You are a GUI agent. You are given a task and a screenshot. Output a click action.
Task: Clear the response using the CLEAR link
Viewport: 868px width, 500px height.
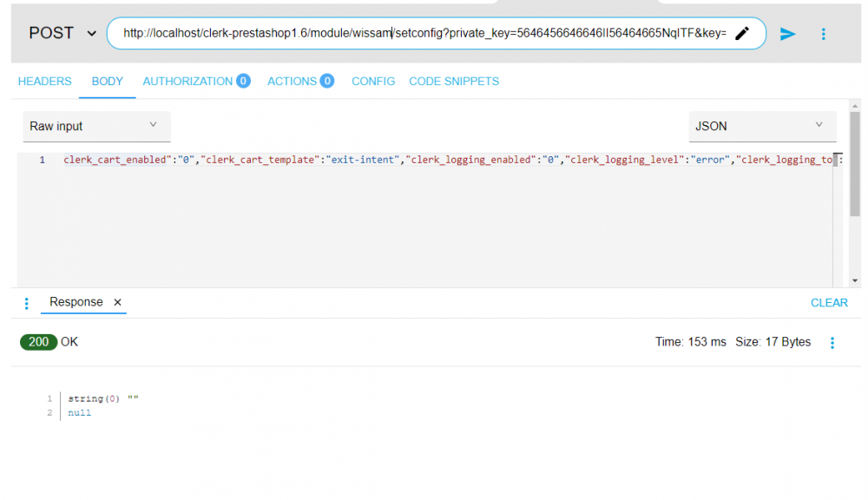829,302
